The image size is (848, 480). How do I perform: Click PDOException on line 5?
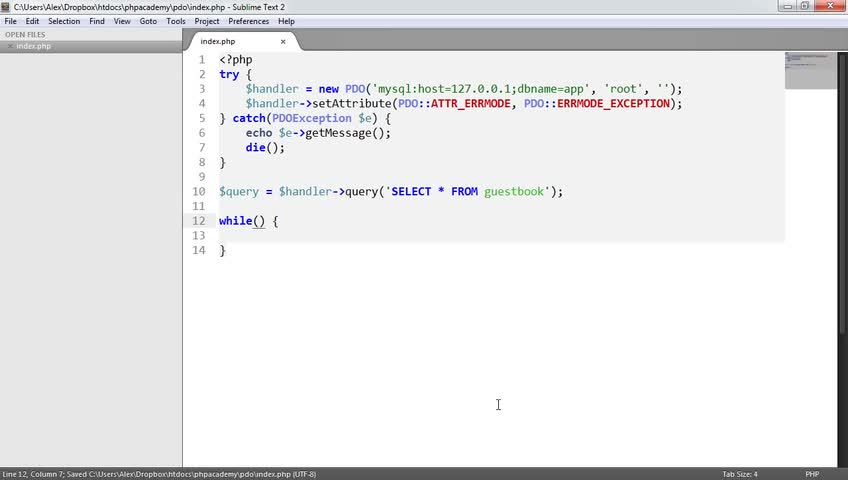312,118
